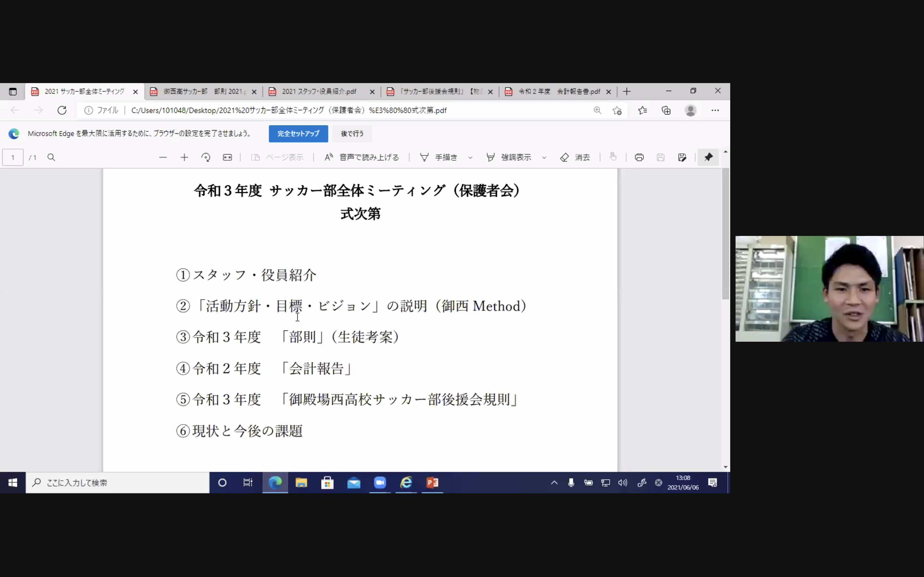
Task: Toggle the pin toolbar button
Action: click(x=708, y=158)
